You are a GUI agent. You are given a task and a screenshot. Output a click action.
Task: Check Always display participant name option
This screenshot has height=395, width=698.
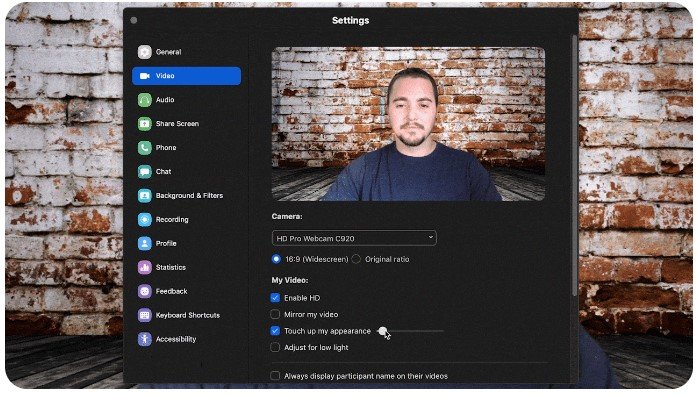275,376
